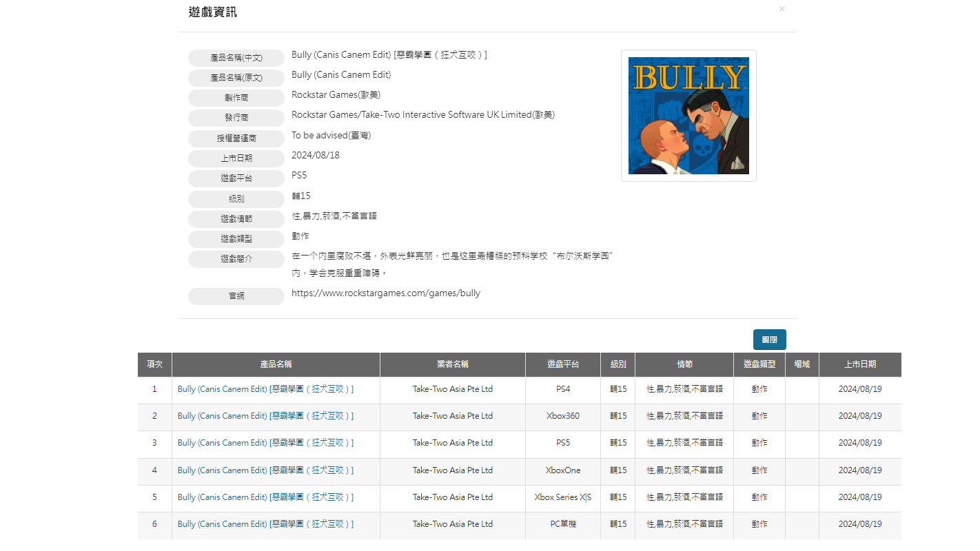This screenshot has height=551, width=980.
Task: Click the 遊戲平台 column header in table
Action: 563,364
